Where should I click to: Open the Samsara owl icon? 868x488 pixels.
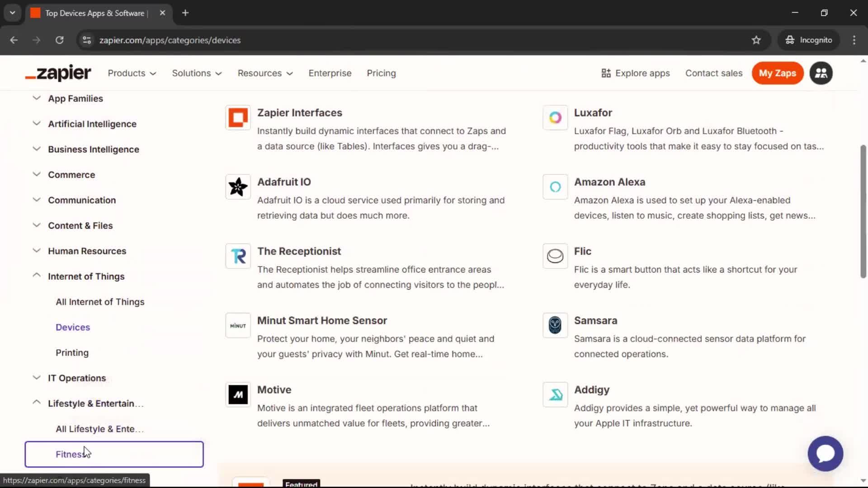tap(555, 325)
